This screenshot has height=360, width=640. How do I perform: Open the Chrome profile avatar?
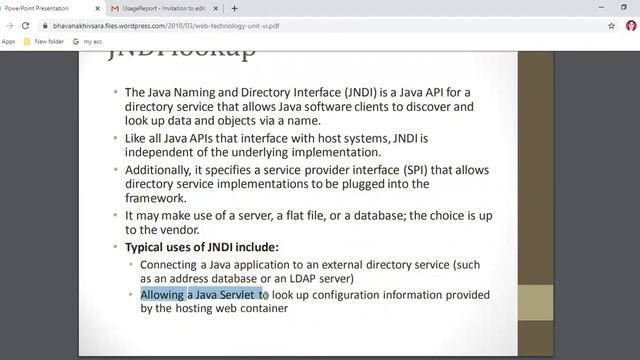click(x=631, y=26)
